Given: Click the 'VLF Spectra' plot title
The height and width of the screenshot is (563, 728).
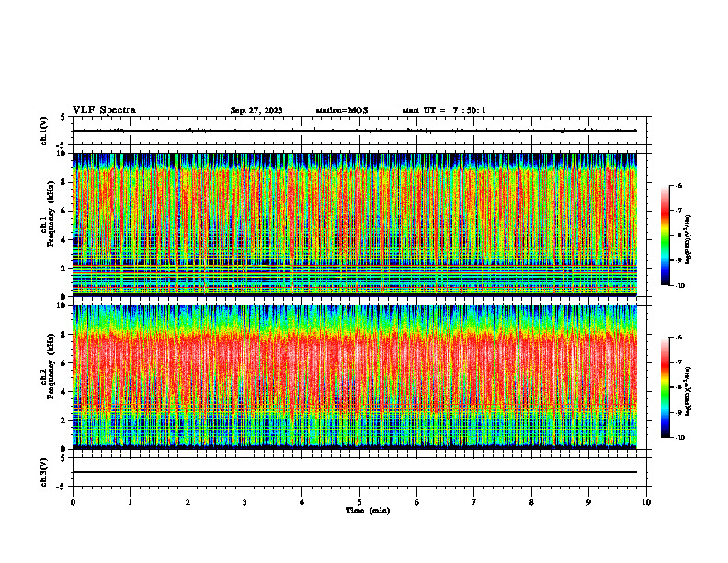Looking at the screenshot, I should (x=104, y=110).
